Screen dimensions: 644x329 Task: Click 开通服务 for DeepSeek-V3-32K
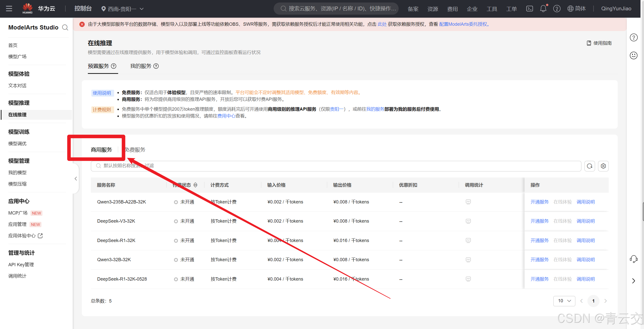tap(539, 221)
